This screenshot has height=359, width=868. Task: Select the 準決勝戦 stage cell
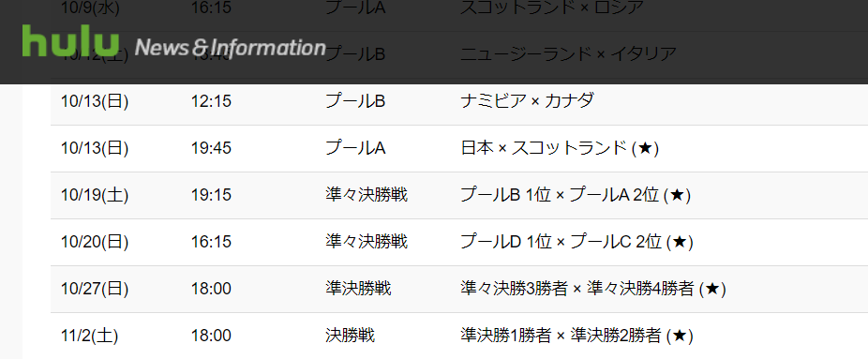358,289
